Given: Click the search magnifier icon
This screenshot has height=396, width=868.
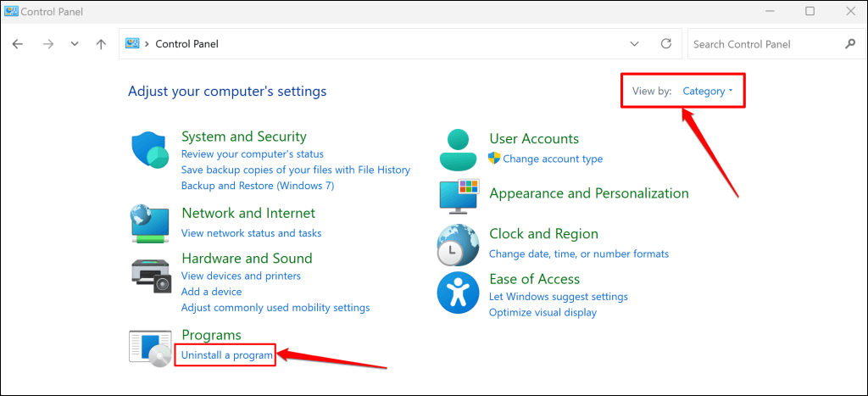Looking at the screenshot, I should [x=850, y=44].
